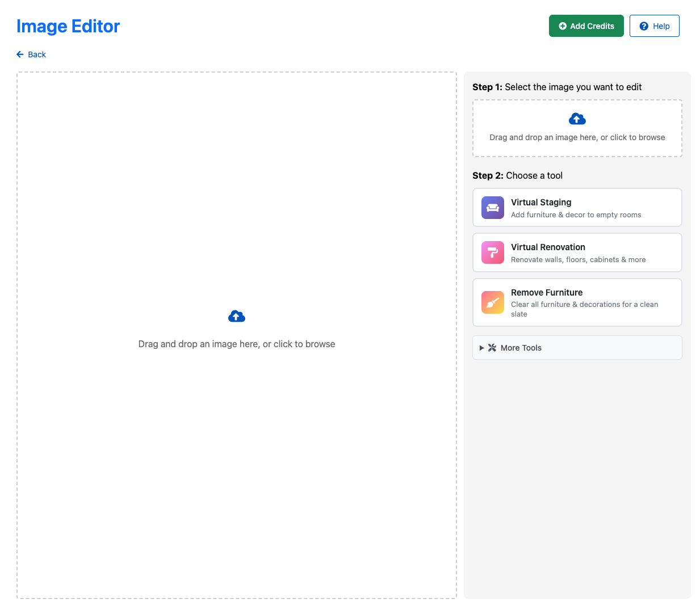
Task: Click the back arrow icon near Image Editor title
Action: click(x=20, y=54)
